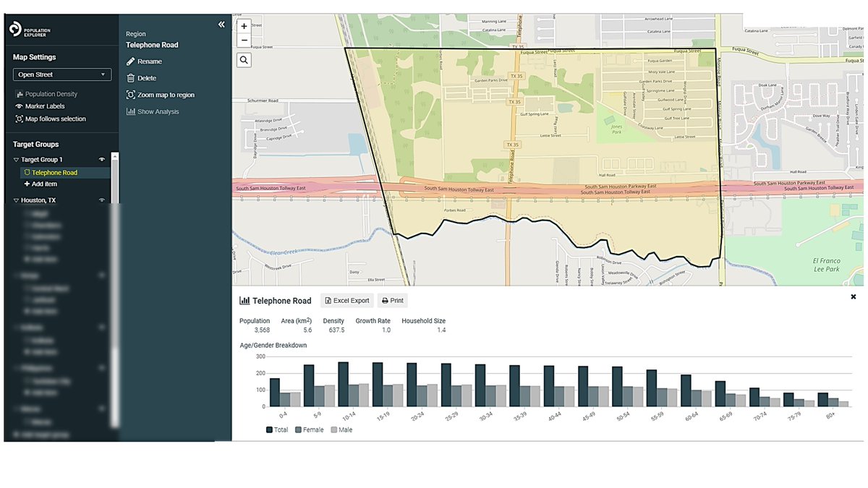Click the Region label above Telephone Road
This screenshot has height=488, width=868.
(135, 34)
